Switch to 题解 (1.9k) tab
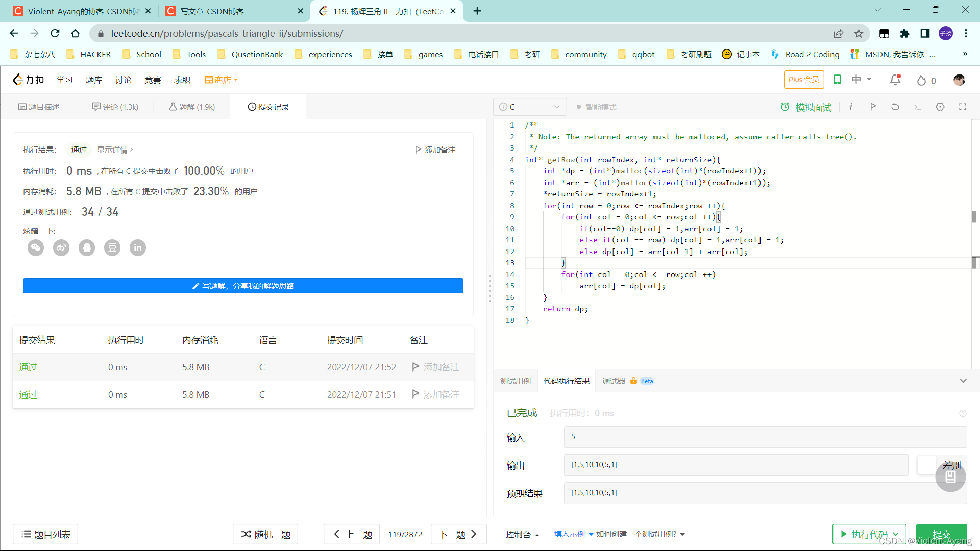Screen dimensions: 980x551 click(192, 107)
